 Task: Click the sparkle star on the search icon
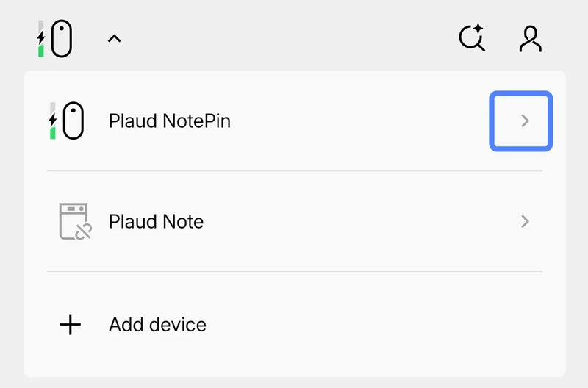(x=479, y=29)
